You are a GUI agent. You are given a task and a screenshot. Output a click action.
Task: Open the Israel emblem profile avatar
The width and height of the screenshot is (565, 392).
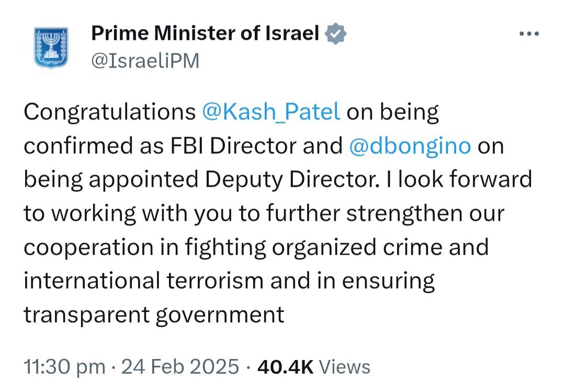click(x=51, y=47)
